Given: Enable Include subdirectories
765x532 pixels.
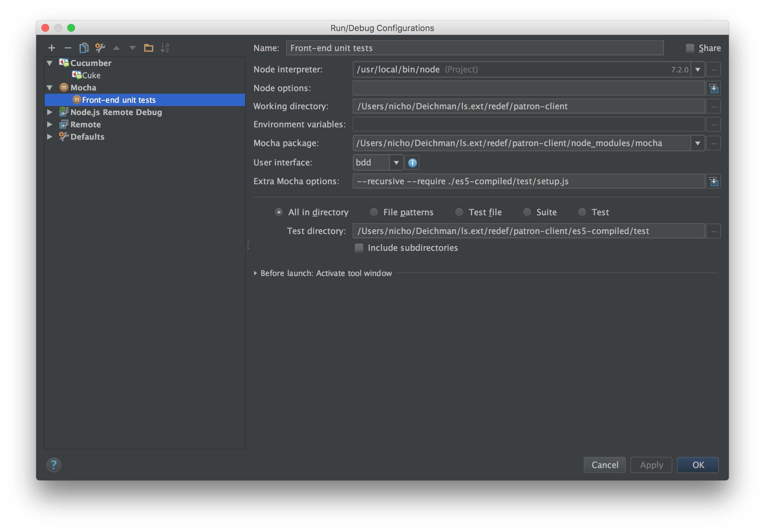Looking at the screenshot, I should click(359, 248).
